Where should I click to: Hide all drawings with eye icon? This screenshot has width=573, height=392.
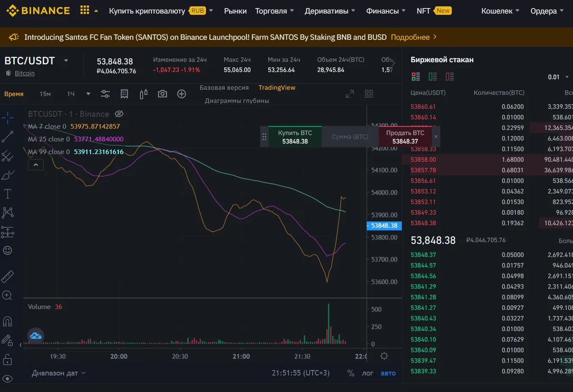[x=8, y=378]
